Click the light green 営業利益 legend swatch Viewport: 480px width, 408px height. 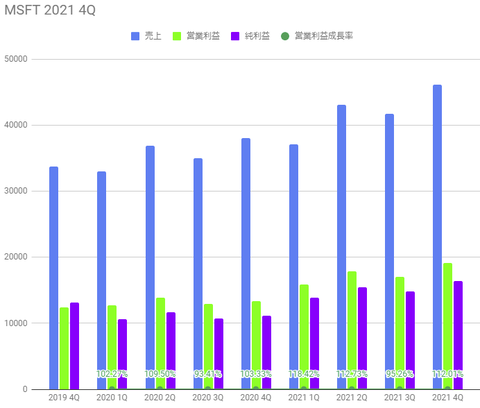coord(177,36)
